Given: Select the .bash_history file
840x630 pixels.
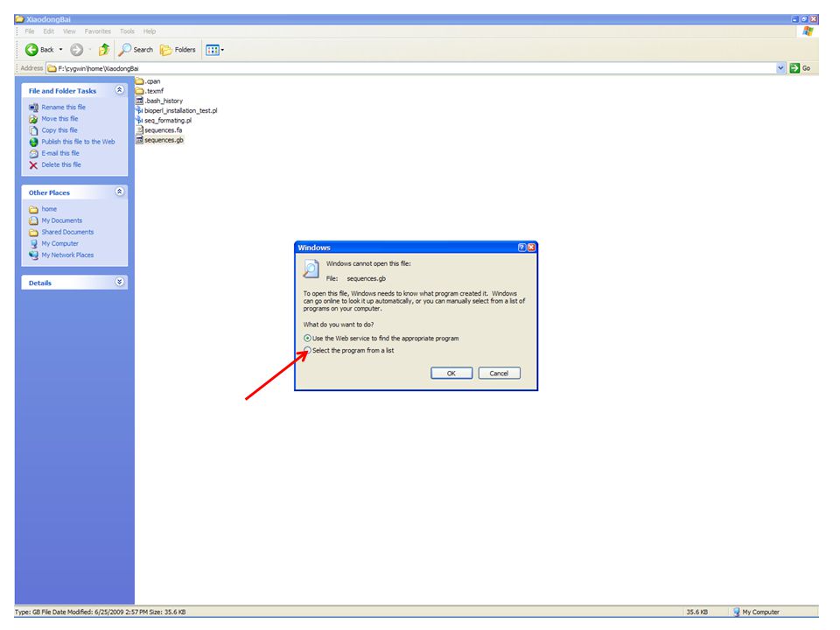Looking at the screenshot, I should [x=159, y=101].
